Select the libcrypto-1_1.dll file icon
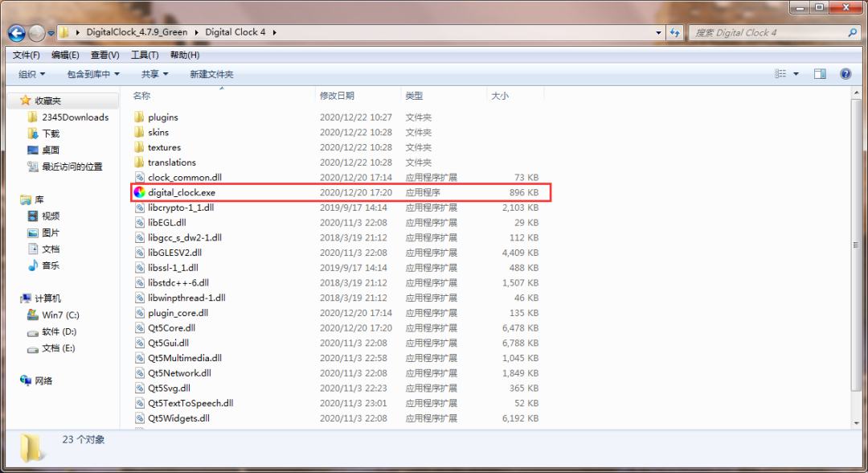Image resolution: width=868 pixels, height=473 pixels. click(x=140, y=208)
